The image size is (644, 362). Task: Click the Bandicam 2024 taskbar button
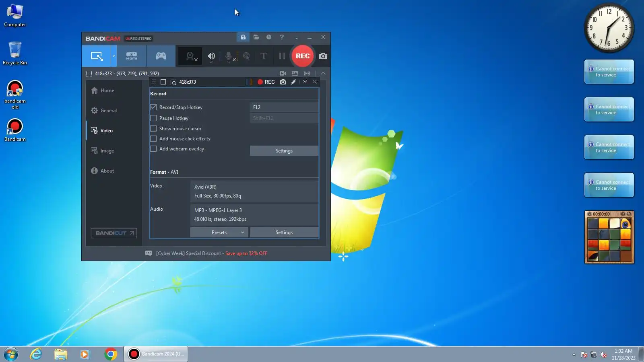[156, 354]
